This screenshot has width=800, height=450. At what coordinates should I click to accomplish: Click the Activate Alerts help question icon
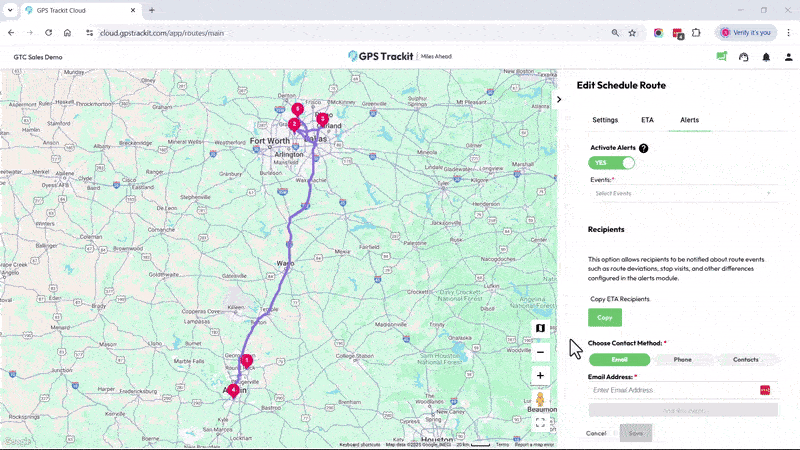point(643,148)
